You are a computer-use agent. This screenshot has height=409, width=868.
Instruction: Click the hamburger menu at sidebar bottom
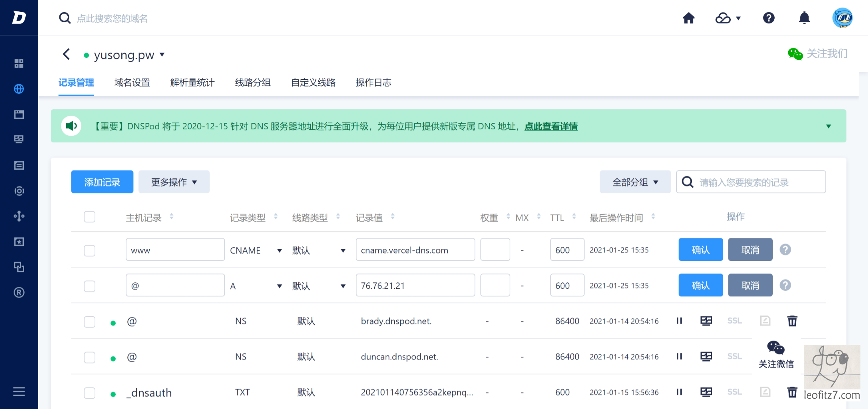click(x=19, y=391)
